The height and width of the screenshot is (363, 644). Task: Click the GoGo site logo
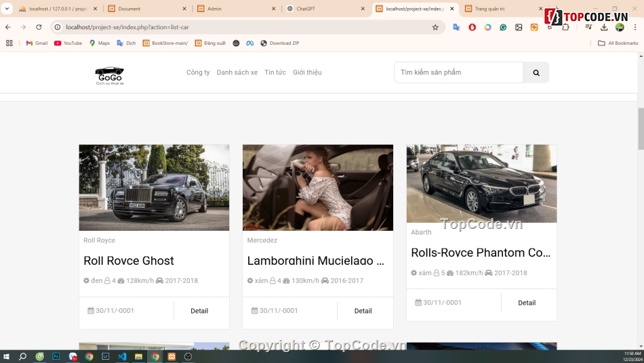coord(110,76)
